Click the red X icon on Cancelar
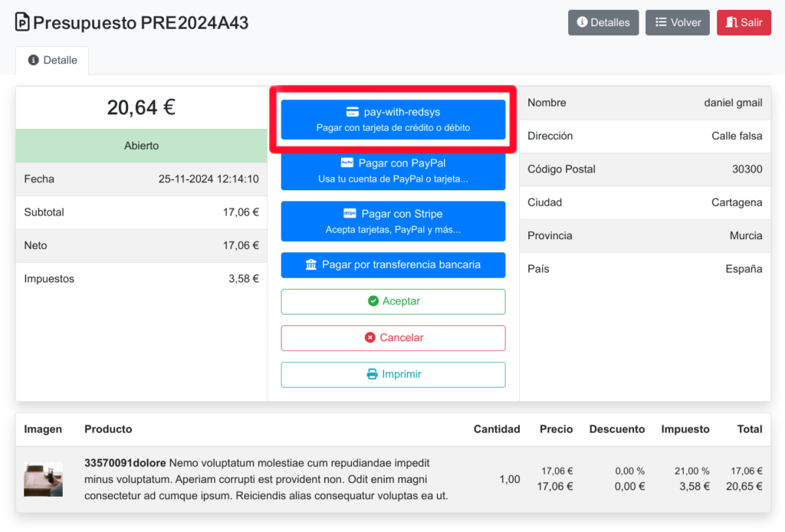The height and width of the screenshot is (532, 785). click(370, 337)
